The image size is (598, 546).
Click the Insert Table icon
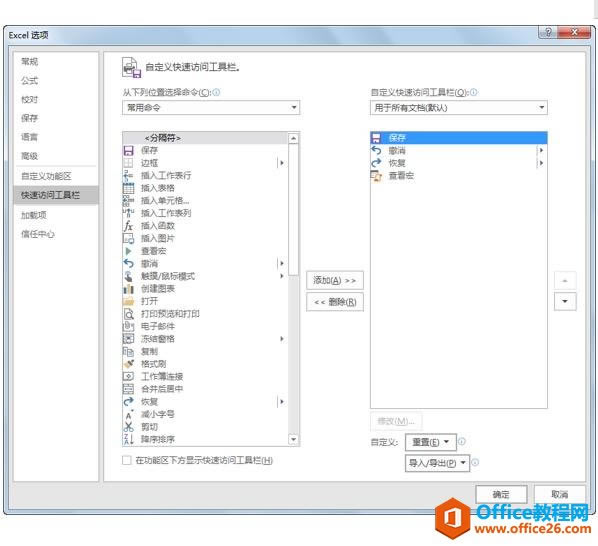tap(129, 188)
